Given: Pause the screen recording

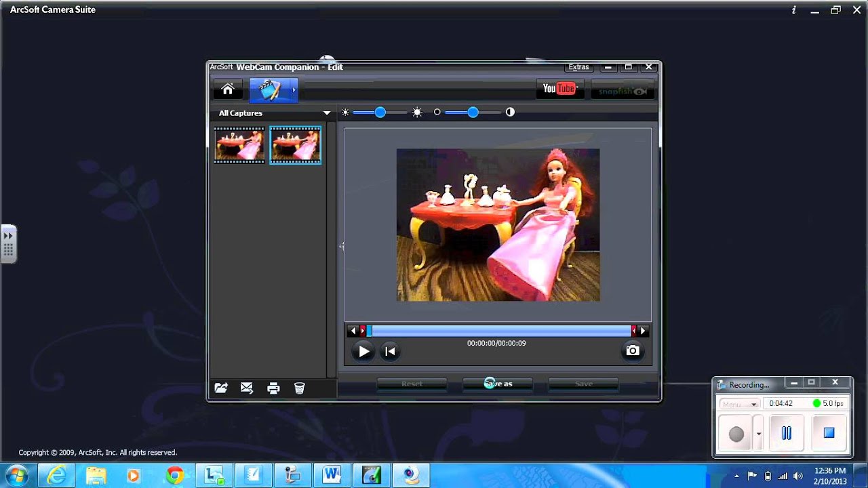Looking at the screenshot, I should pyautogui.click(x=787, y=433).
